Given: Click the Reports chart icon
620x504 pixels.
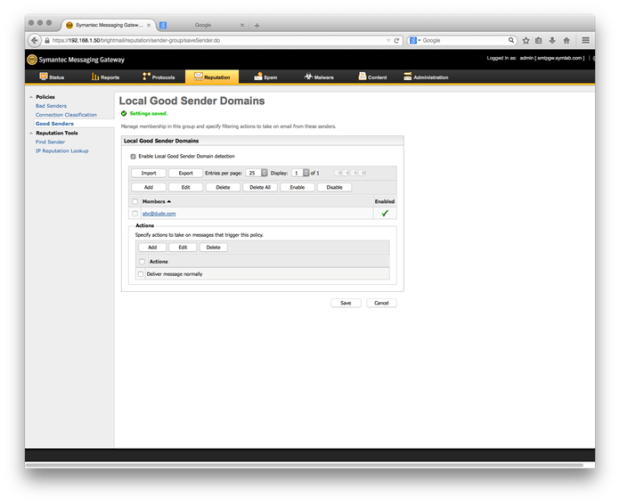Looking at the screenshot, I should (x=96, y=77).
